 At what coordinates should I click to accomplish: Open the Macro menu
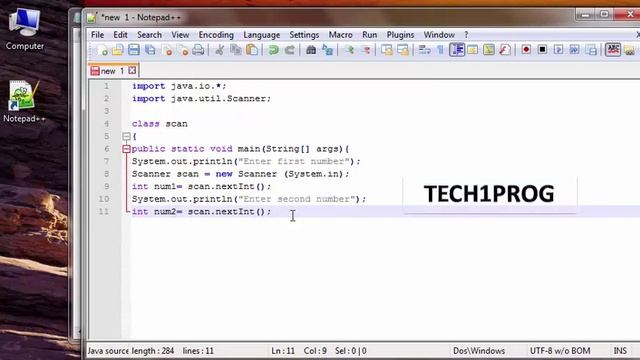point(340,35)
